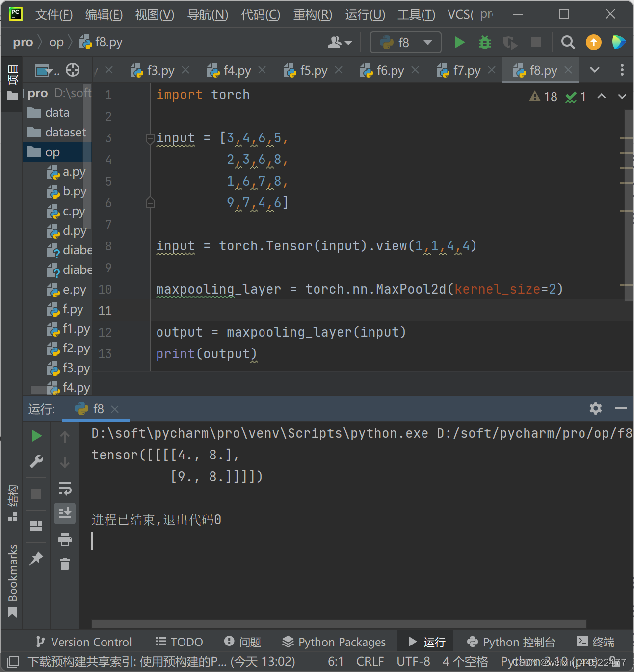Open the TODO tool window

(x=179, y=642)
